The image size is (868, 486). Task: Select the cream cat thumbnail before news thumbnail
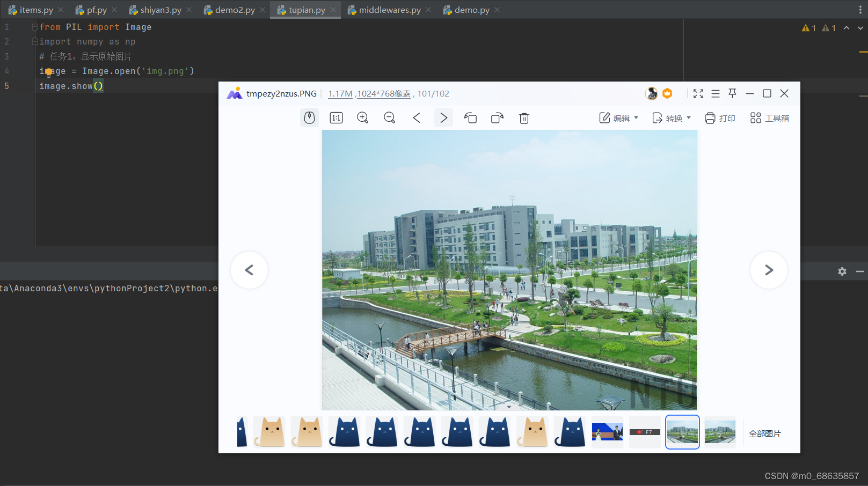tap(532, 432)
